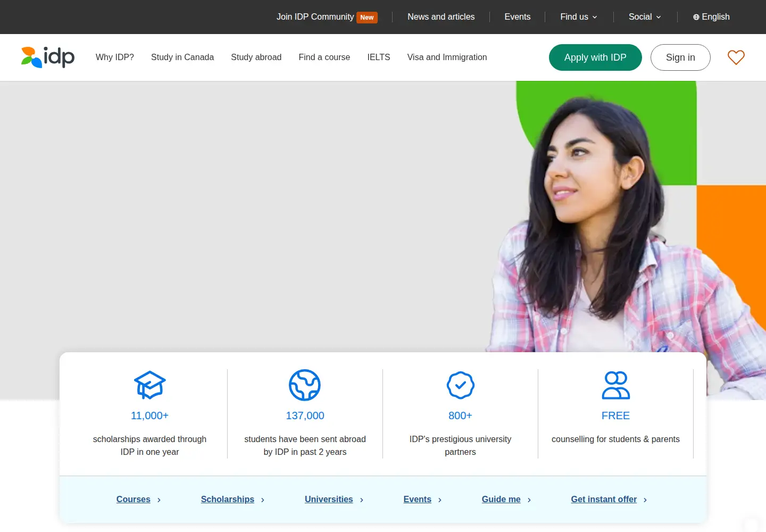Open the Find a course menu

[x=324, y=57]
